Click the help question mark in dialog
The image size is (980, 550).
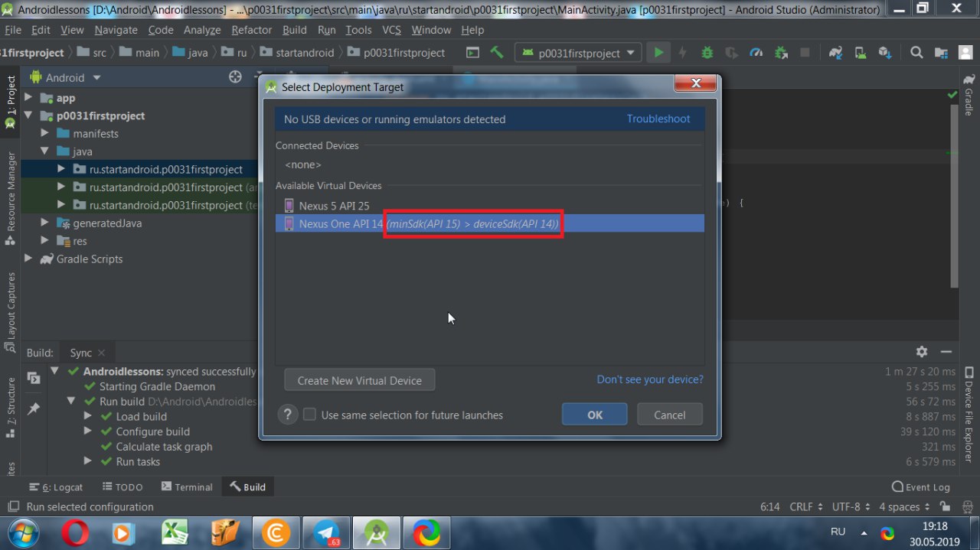287,415
